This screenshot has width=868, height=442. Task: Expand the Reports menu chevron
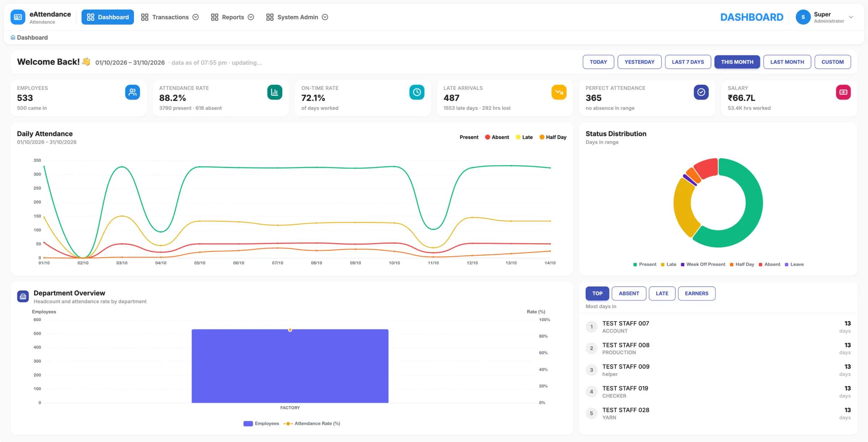[251, 17]
